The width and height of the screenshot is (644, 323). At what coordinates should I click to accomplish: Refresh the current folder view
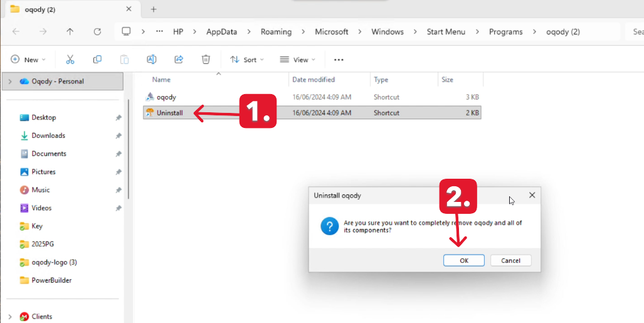pos(97,31)
